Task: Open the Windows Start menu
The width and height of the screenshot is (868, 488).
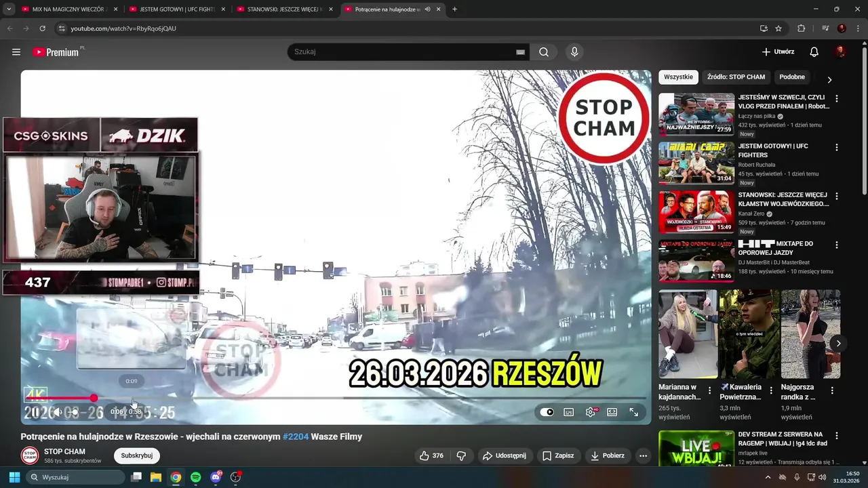Action: [x=14, y=477]
